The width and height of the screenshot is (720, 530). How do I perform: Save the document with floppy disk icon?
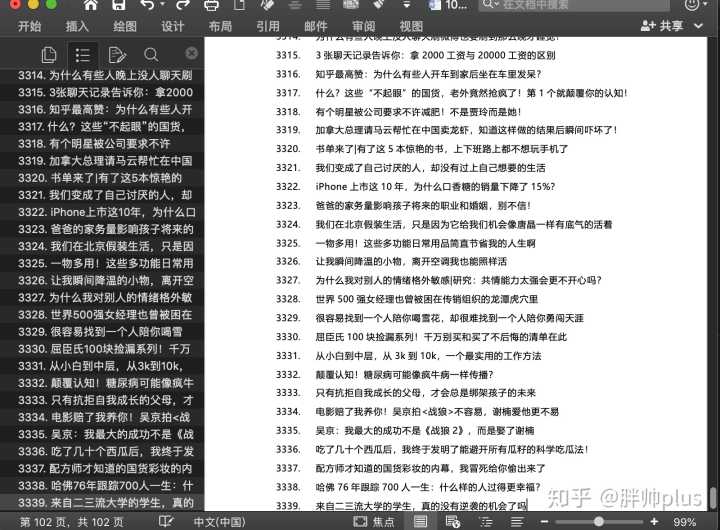pyautogui.click(x=118, y=5)
